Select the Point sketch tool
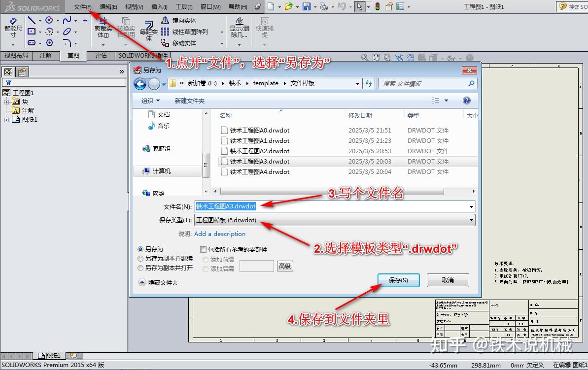The image size is (588, 370). pyautogui.click(x=85, y=20)
